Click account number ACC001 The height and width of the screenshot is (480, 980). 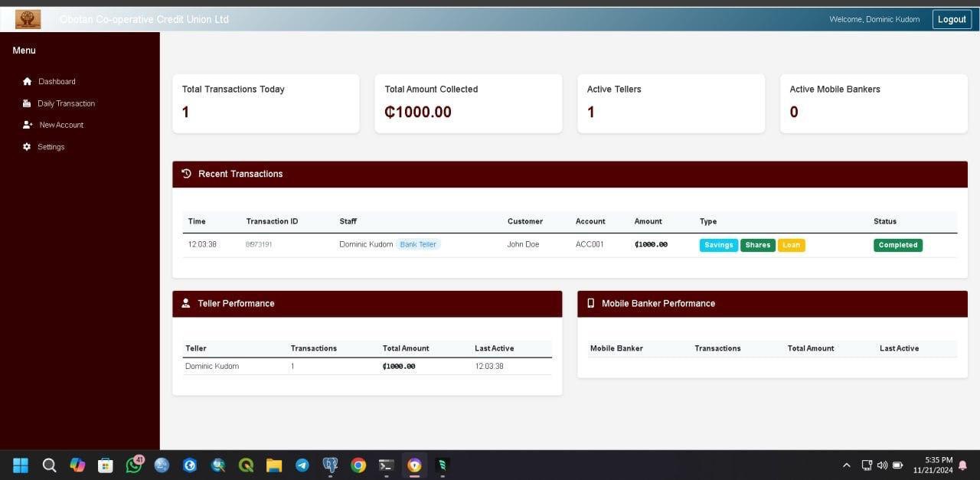pyautogui.click(x=590, y=244)
